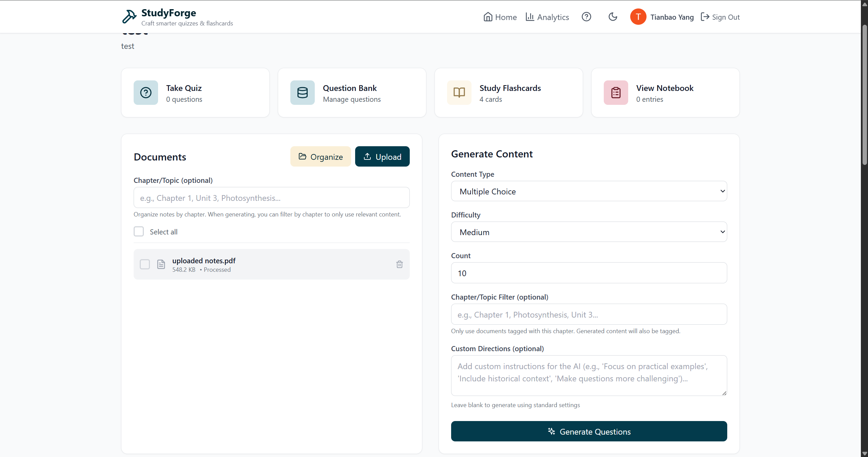
Task: Click the user avatar letter T
Action: [x=638, y=17]
